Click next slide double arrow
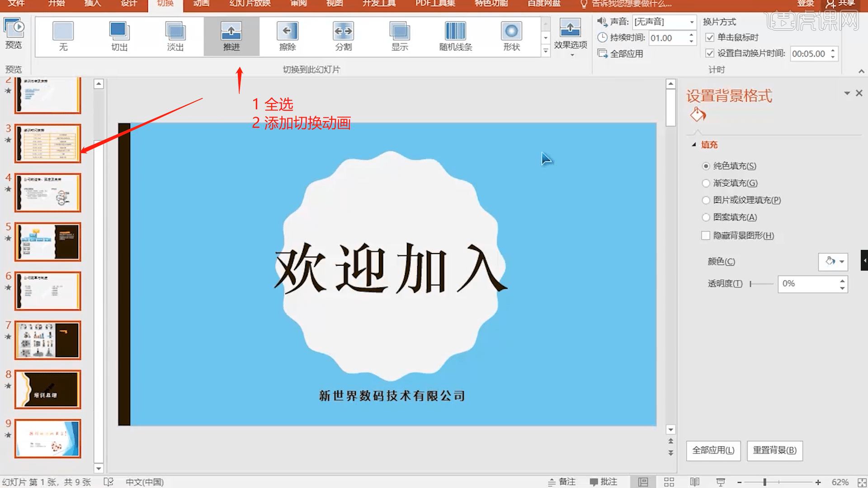868x488 pixels. 671,453
